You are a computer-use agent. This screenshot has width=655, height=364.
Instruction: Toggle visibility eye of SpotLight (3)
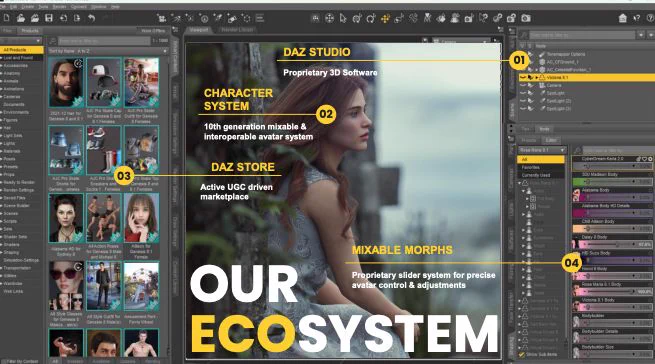click(523, 109)
